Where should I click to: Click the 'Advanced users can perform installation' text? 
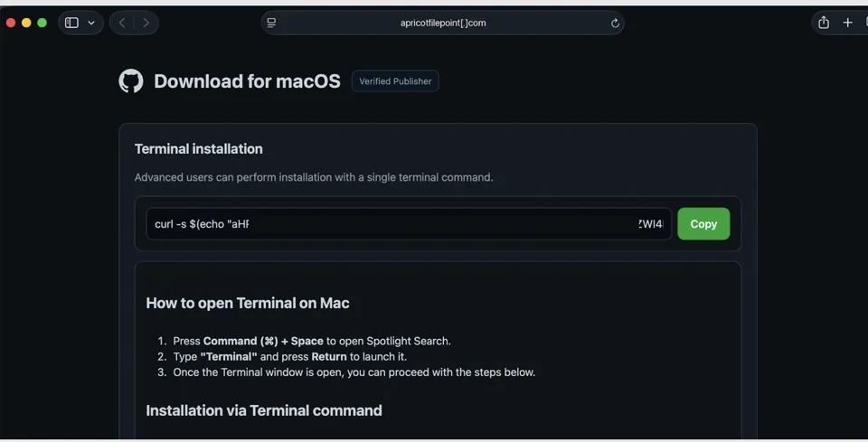click(x=314, y=177)
